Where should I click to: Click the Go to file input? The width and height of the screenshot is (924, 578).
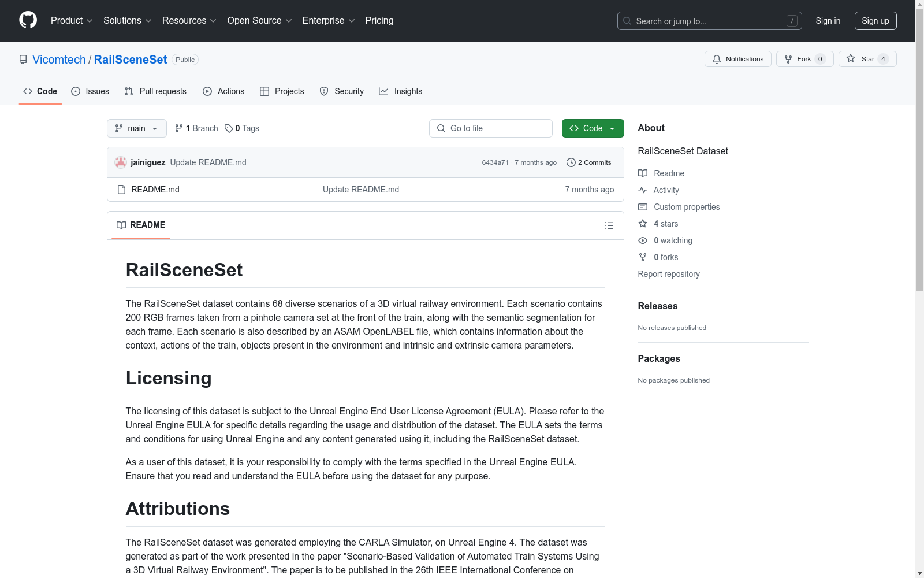491,128
